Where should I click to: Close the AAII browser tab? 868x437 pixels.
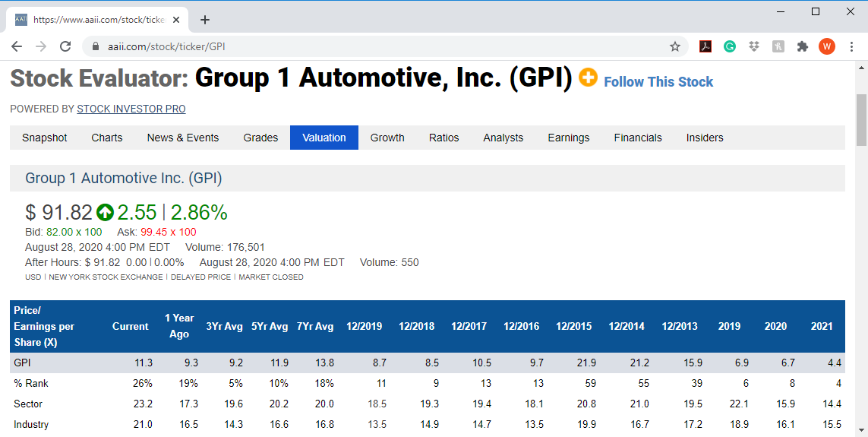point(176,20)
